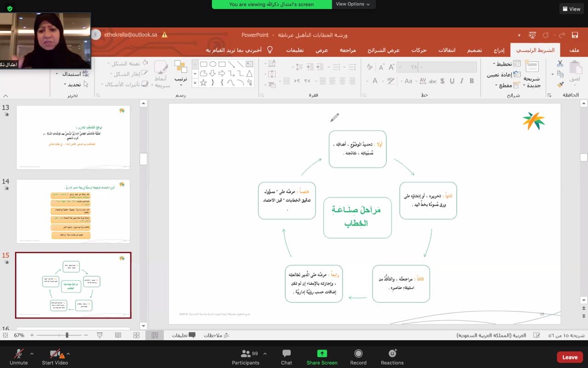Unmute the microphone in Zoom

coord(19,357)
